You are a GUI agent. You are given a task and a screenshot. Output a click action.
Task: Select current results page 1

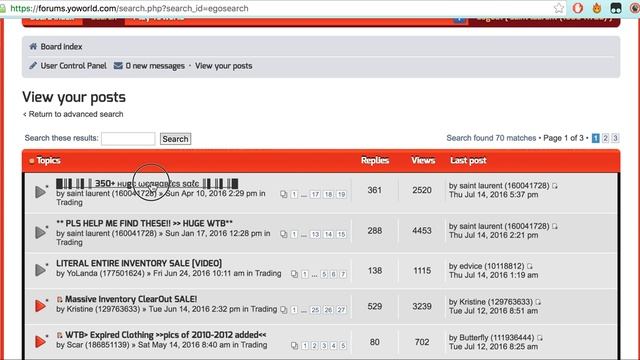596,138
